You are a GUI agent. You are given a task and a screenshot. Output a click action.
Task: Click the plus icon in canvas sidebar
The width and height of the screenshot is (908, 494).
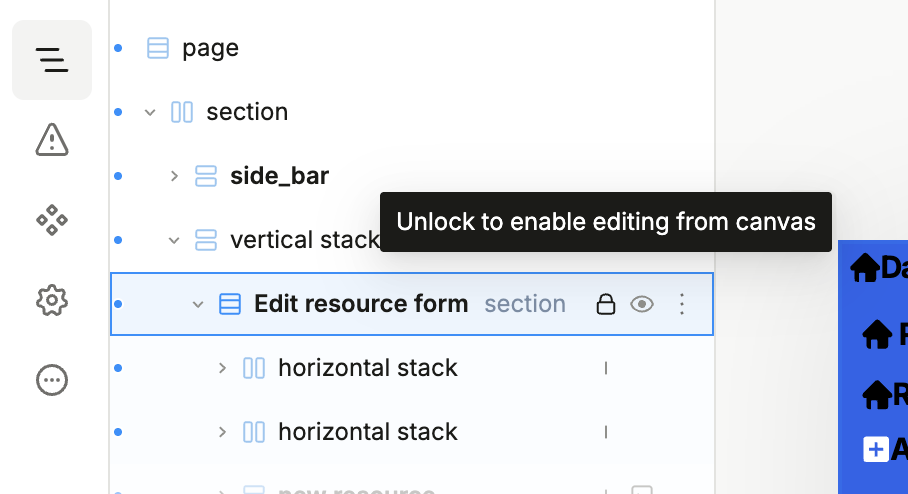point(876,449)
